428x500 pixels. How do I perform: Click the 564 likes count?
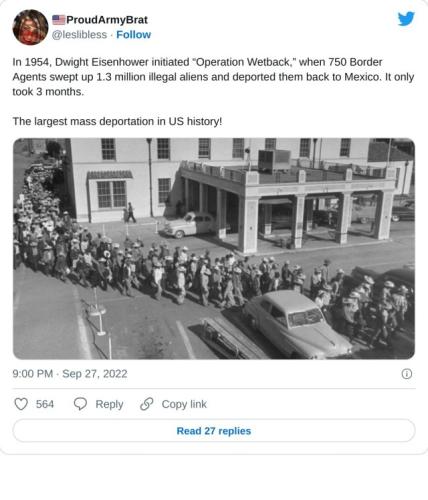[45, 404]
